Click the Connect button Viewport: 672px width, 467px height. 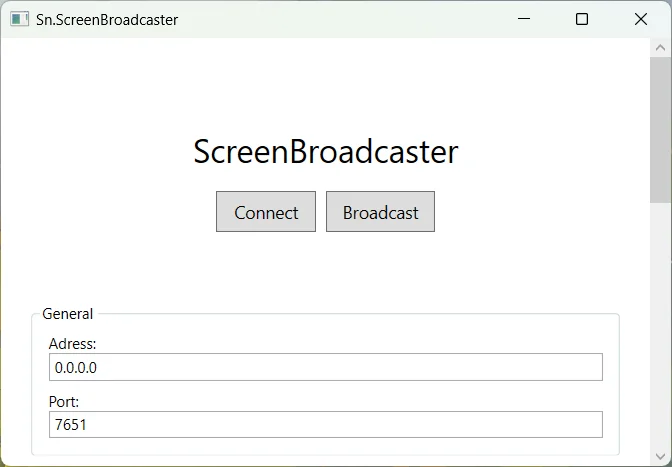coord(266,212)
